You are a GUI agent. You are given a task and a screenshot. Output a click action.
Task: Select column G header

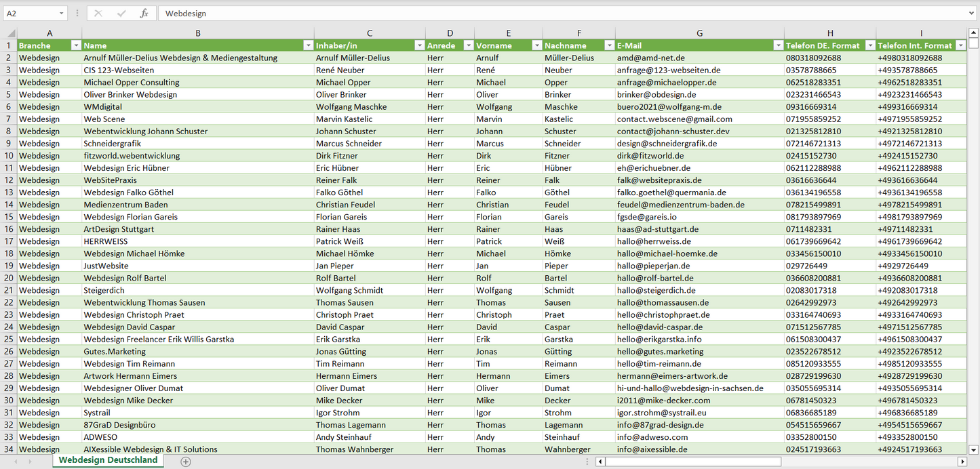[699, 33]
